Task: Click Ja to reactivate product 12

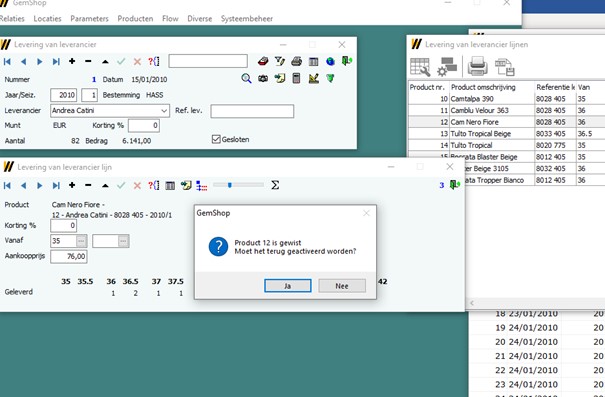Action: coord(288,286)
